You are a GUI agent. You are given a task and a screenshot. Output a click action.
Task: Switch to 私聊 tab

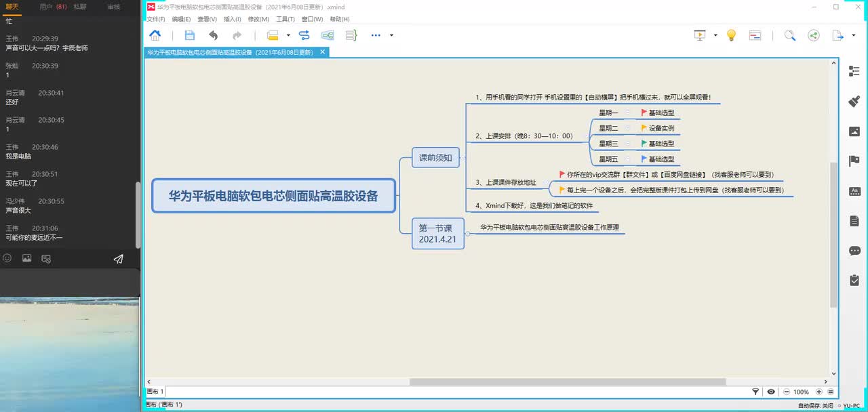point(79,7)
